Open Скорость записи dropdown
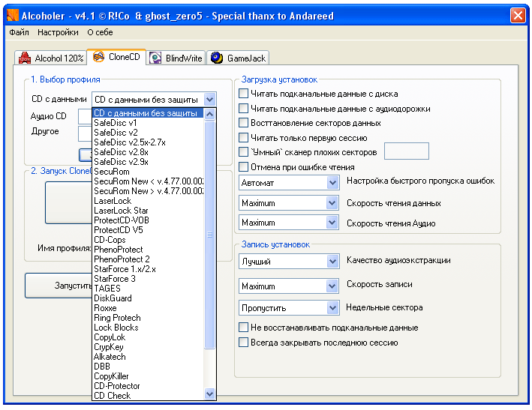The width and height of the screenshot is (532, 410). click(x=332, y=286)
